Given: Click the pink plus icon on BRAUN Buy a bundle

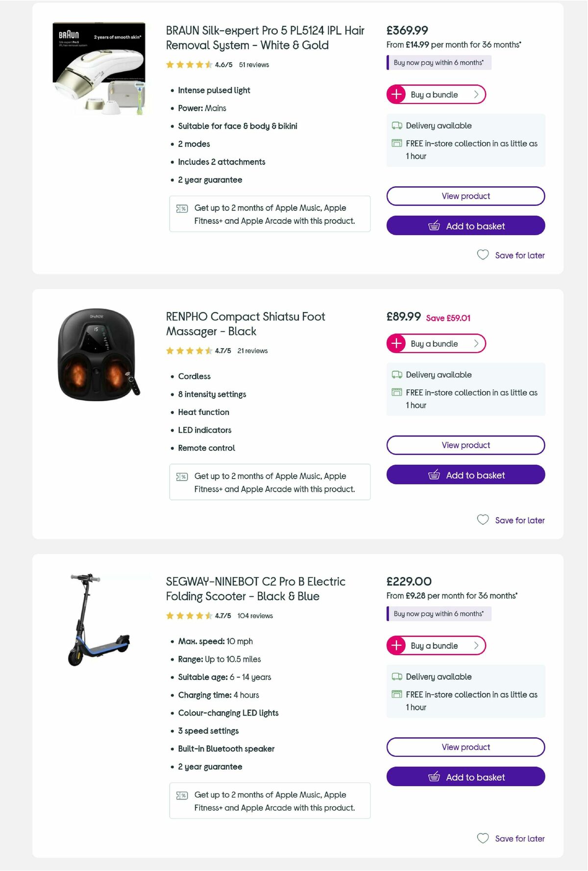Looking at the screenshot, I should (x=395, y=94).
